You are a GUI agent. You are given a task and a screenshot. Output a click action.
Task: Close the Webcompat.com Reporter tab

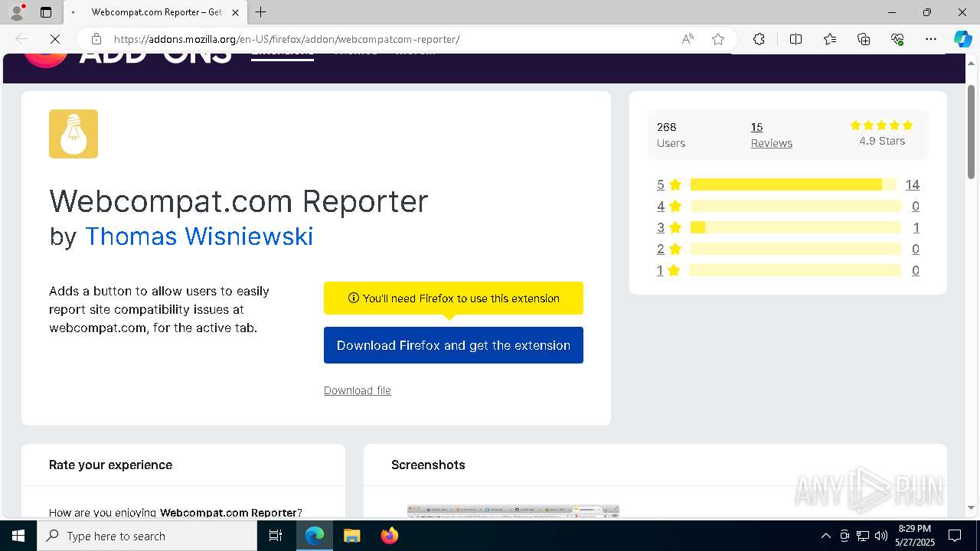(x=235, y=12)
